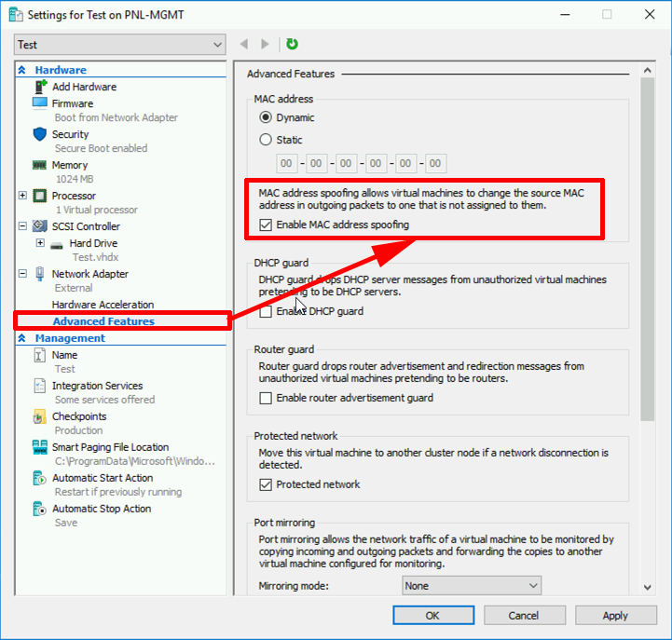Select Static MAC address option
672x640 pixels.
[266, 139]
